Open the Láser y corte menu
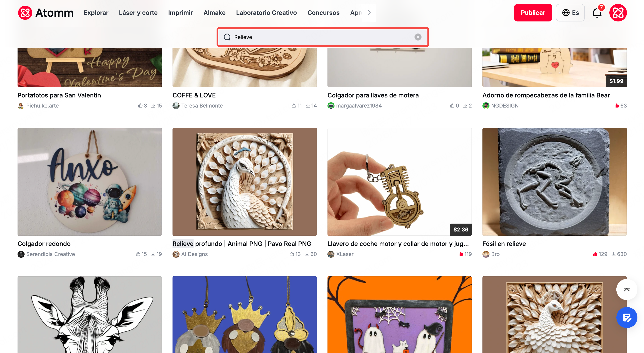 (x=138, y=13)
